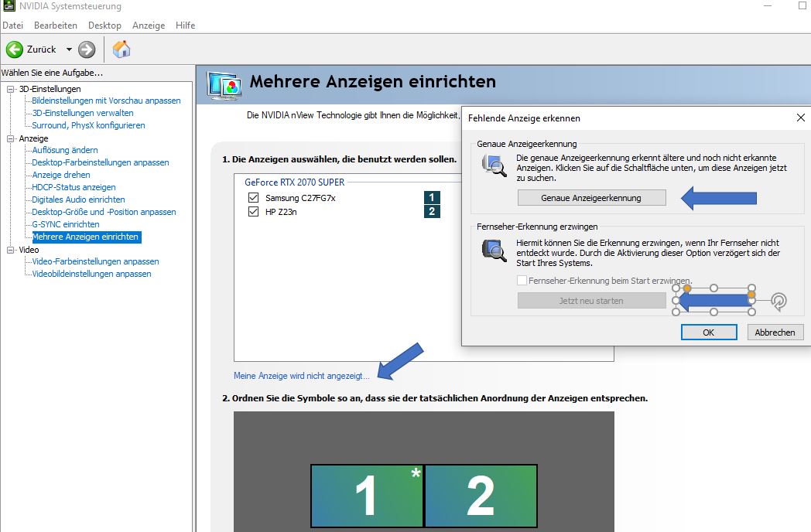Minimize the NVIDIA Systemsteuerung window
The height and width of the screenshot is (532, 811).
[768, 5]
